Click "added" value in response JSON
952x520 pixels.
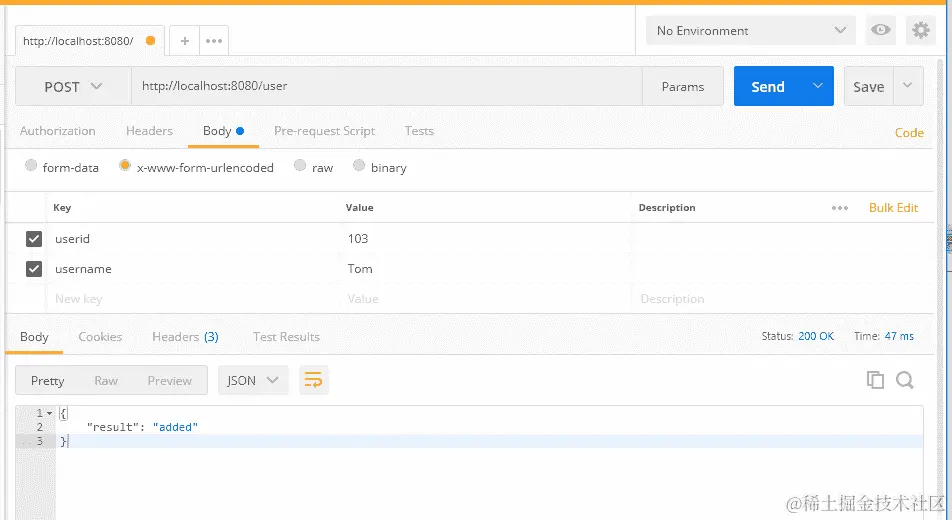click(175, 427)
